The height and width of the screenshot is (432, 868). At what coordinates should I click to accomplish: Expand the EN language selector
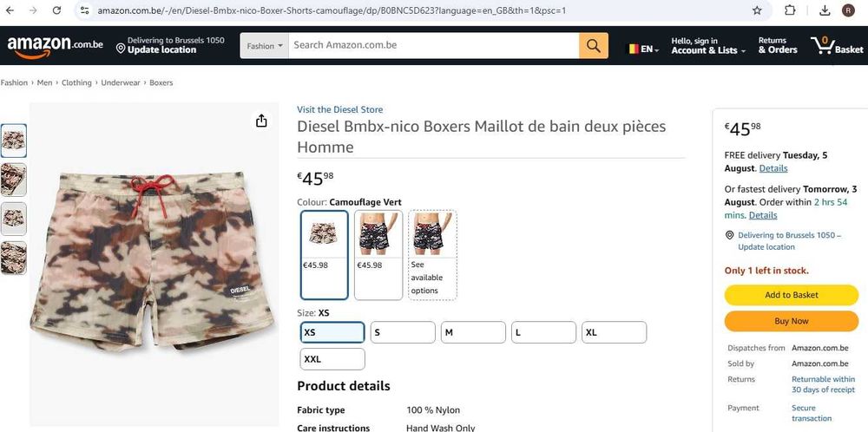(x=643, y=49)
